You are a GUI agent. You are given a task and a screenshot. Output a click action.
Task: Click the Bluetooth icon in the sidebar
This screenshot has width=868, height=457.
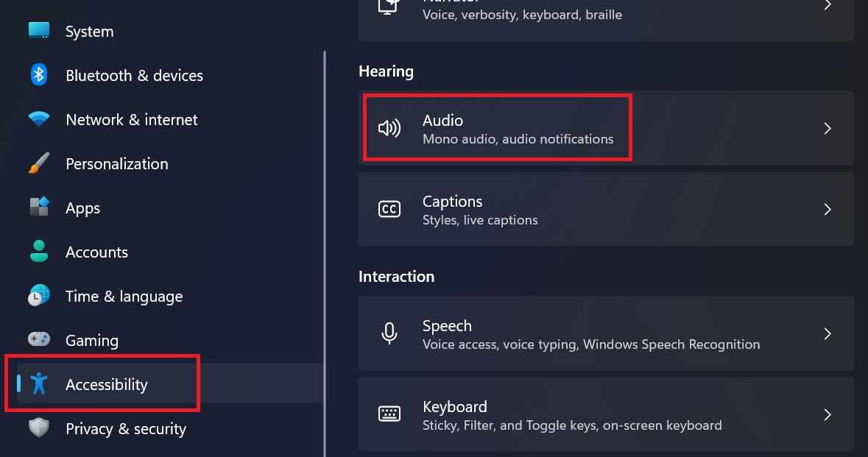pos(39,74)
